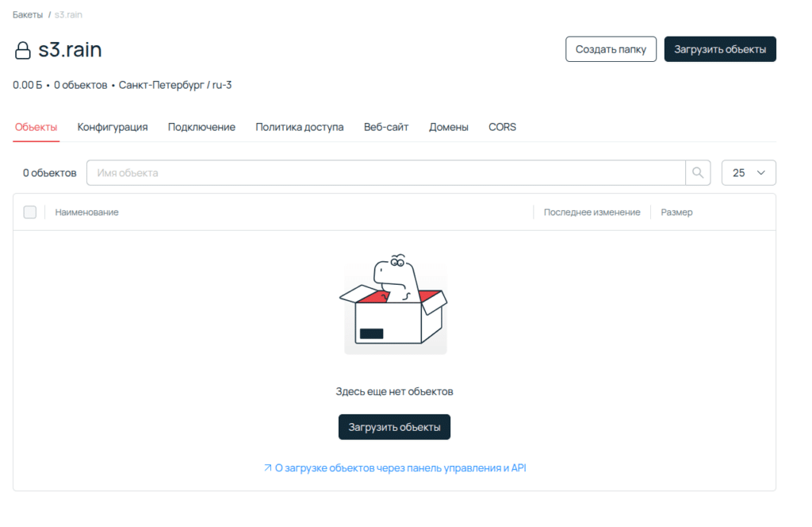Viewport: 812px width, 527px height.
Task: Sort by Наименование column header
Action: click(x=87, y=212)
